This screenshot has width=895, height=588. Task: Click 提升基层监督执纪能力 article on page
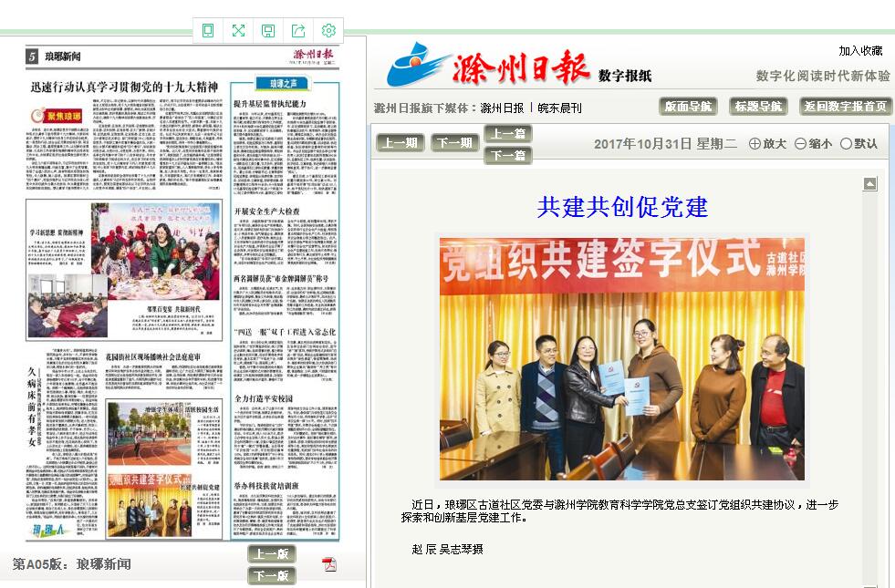click(x=269, y=104)
